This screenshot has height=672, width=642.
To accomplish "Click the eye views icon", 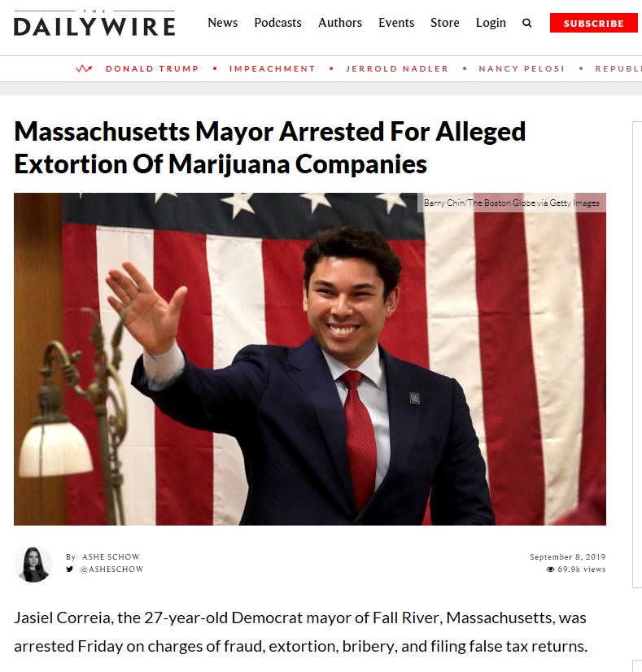I will pos(550,569).
